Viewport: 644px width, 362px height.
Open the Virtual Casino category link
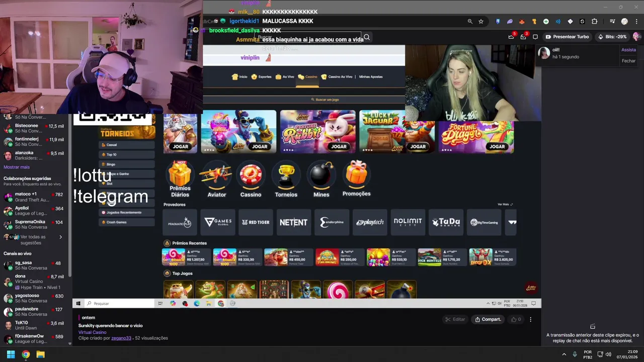click(92, 332)
